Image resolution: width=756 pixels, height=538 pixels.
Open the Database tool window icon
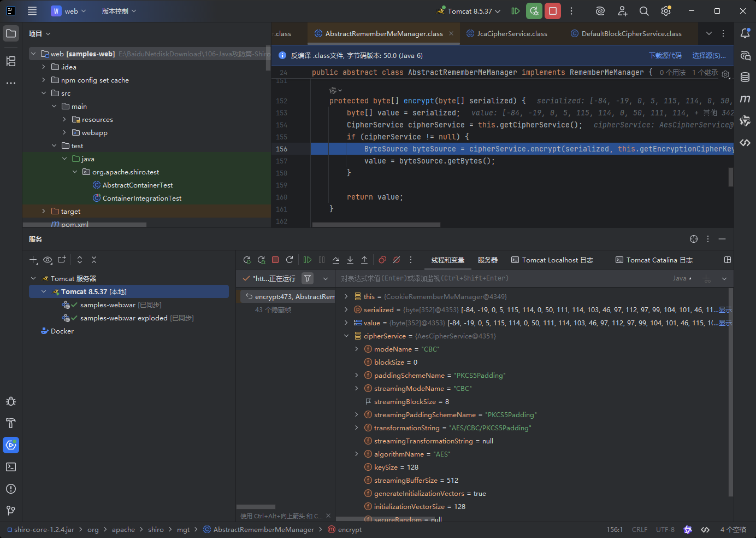745,77
